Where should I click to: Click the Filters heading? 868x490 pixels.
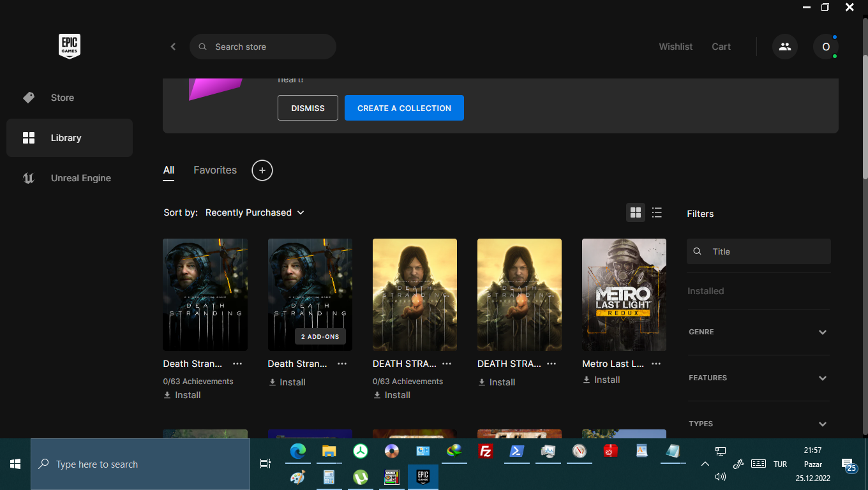tap(700, 214)
